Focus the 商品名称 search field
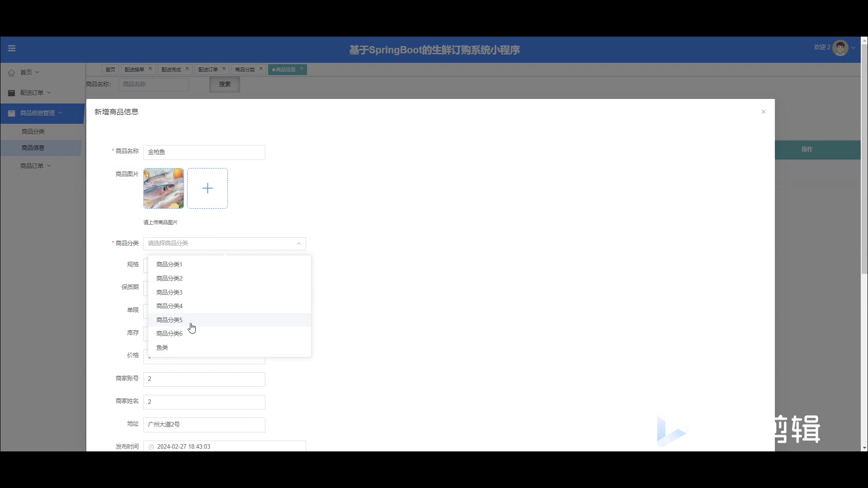The height and width of the screenshot is (488, 868). [154, 84]
